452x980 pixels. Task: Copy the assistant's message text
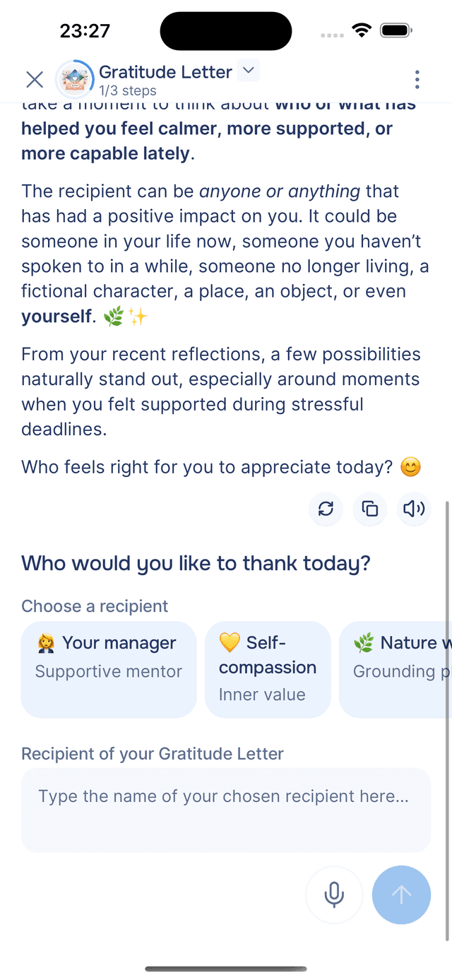coord(369,509)
